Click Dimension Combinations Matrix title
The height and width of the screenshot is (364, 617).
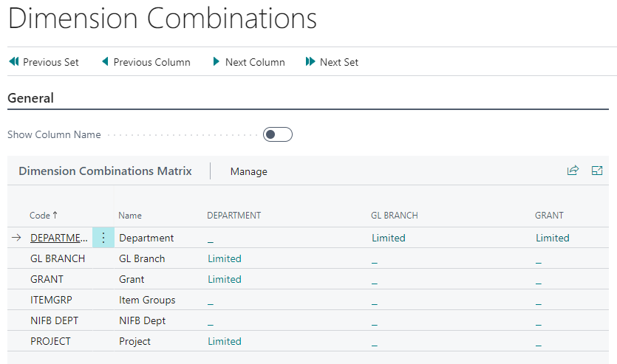click(x=105, y=171)
